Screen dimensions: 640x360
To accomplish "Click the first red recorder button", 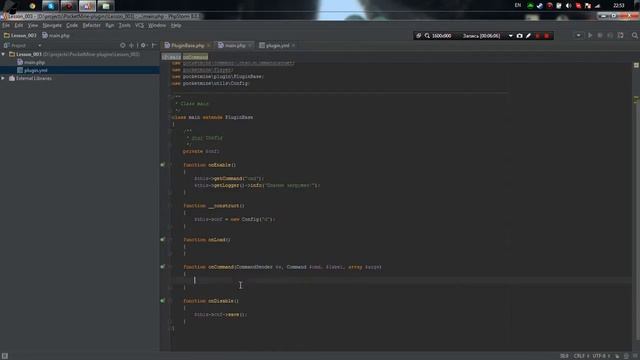I will pos(537,36).
